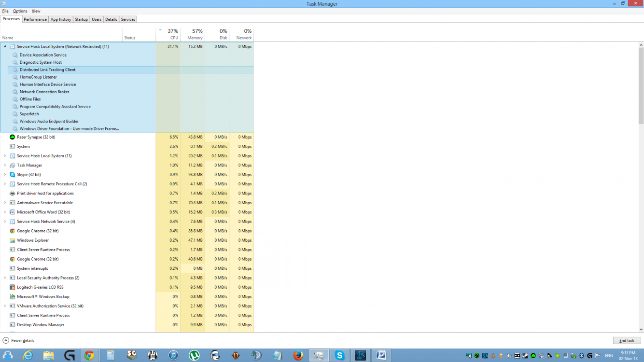The image size is (644, 362).
Task: Launch Firefox from the taskbar
Action: 298,356
